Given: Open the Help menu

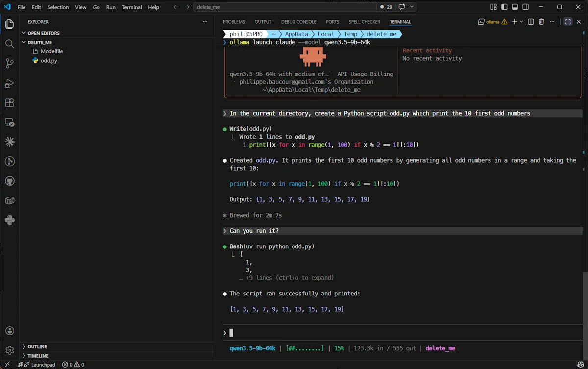Looking at the screenshot, I should (x=154, y=7).
